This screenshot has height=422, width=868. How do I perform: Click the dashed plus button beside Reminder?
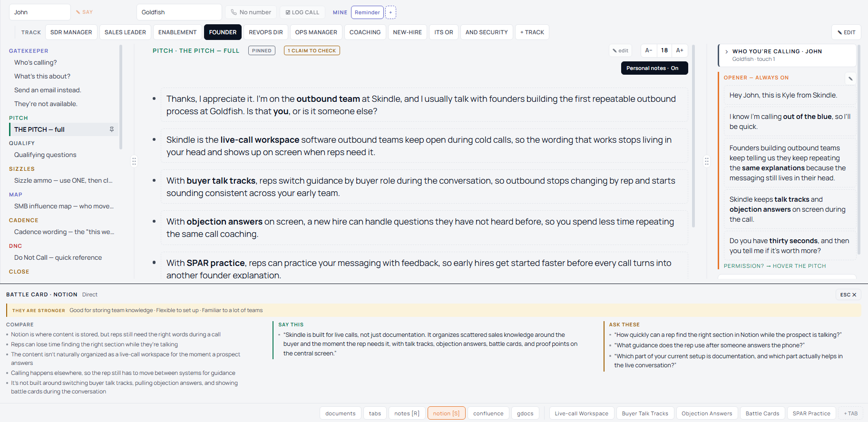point(390,12)
